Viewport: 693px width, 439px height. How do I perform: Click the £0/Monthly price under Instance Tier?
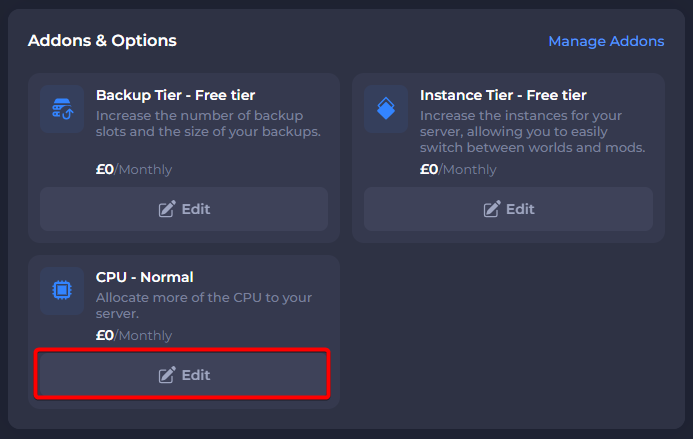pyautogui.click(x=458, y=169)
